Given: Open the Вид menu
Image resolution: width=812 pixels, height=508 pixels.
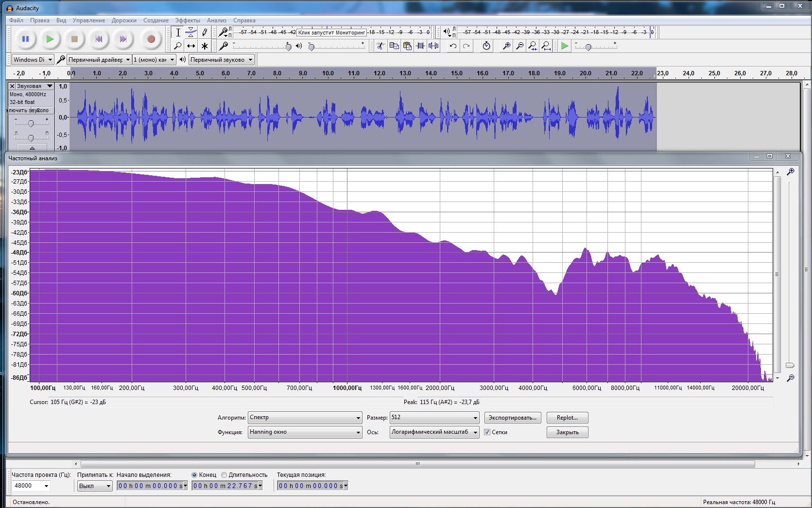Looking at the screenshot, I should (x=61, y=20).
